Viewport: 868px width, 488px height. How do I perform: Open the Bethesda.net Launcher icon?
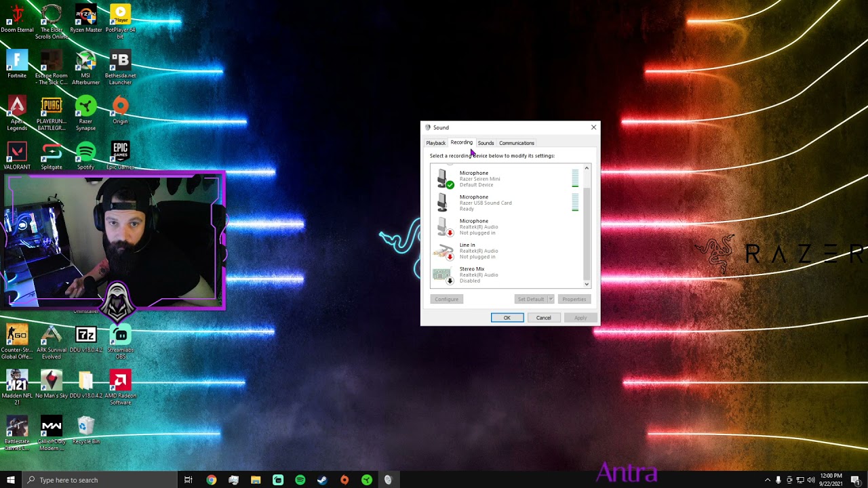120,68
